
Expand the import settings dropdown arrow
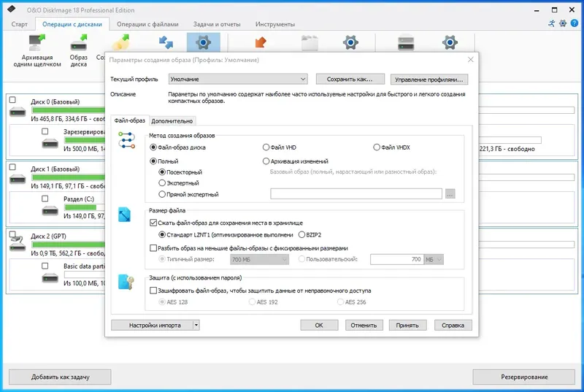click(x=196, y=325)
